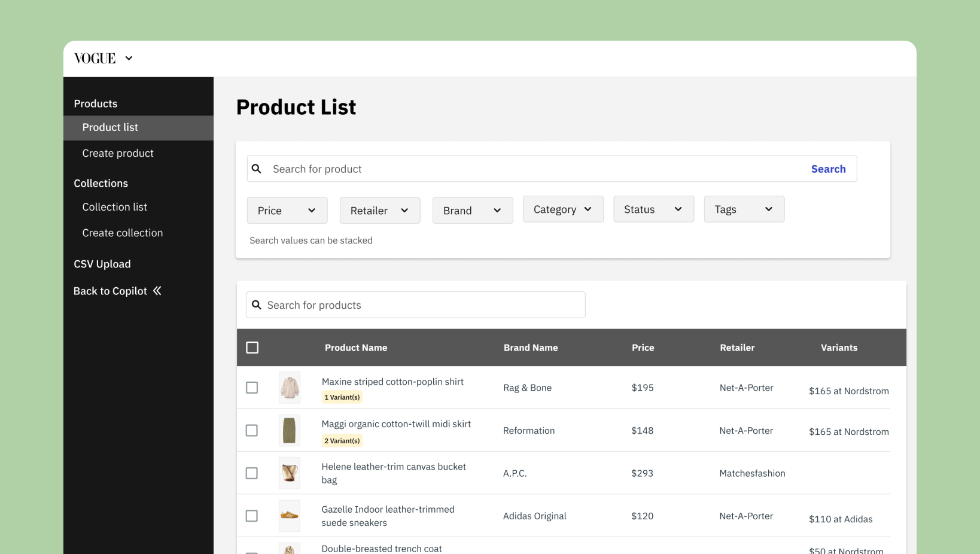
Task: Open the Tags filter dropdown
Action: pyautogui.click(x=744, y=209)
